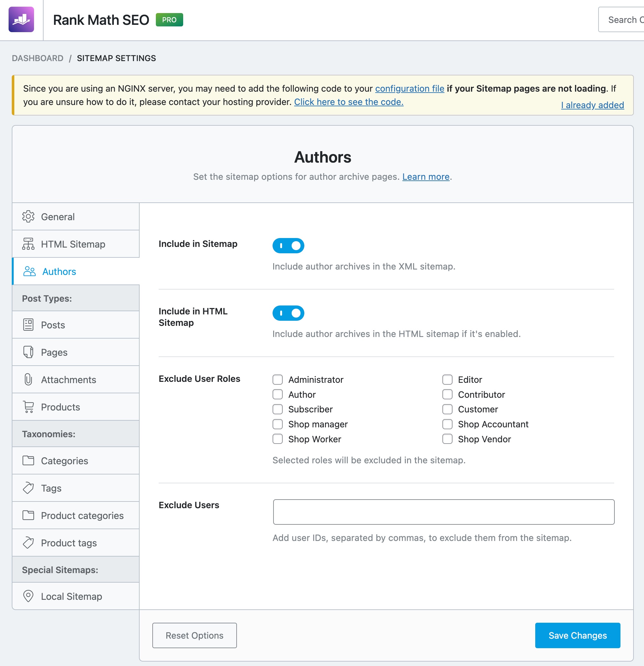Screen dimensions: 644x666
Task: Check the Subscriber role checkbox
Action: [x=278, y=409]
